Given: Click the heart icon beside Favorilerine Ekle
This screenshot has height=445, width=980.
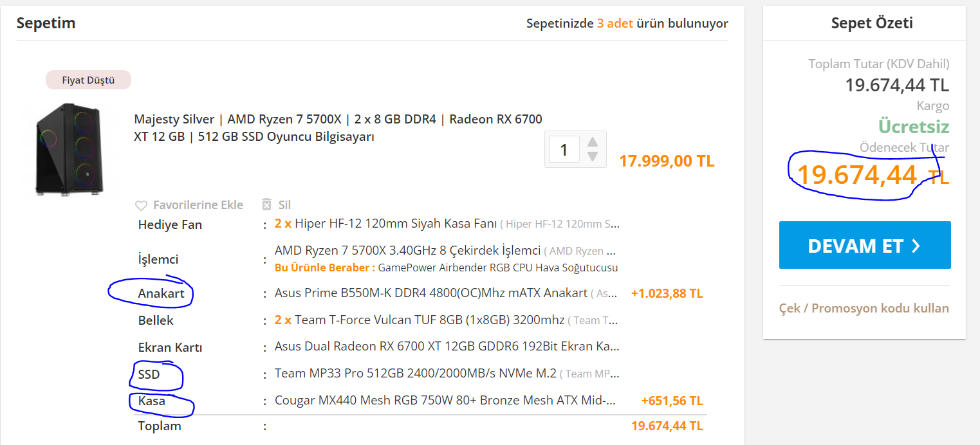Looking at the screenshot, I should [x=141, y=205].
